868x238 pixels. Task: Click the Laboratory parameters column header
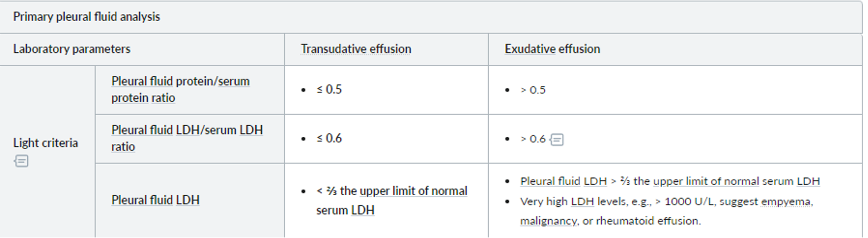tap(71, 49)
